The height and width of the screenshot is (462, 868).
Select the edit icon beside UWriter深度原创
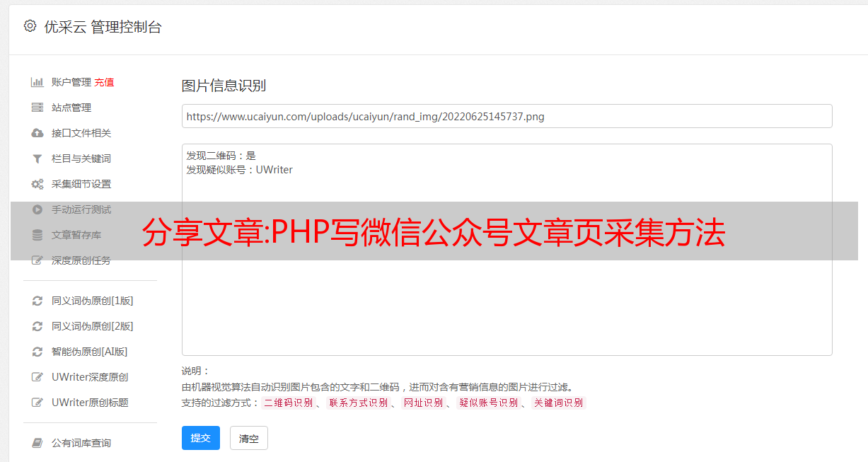(x=37, y=377)
